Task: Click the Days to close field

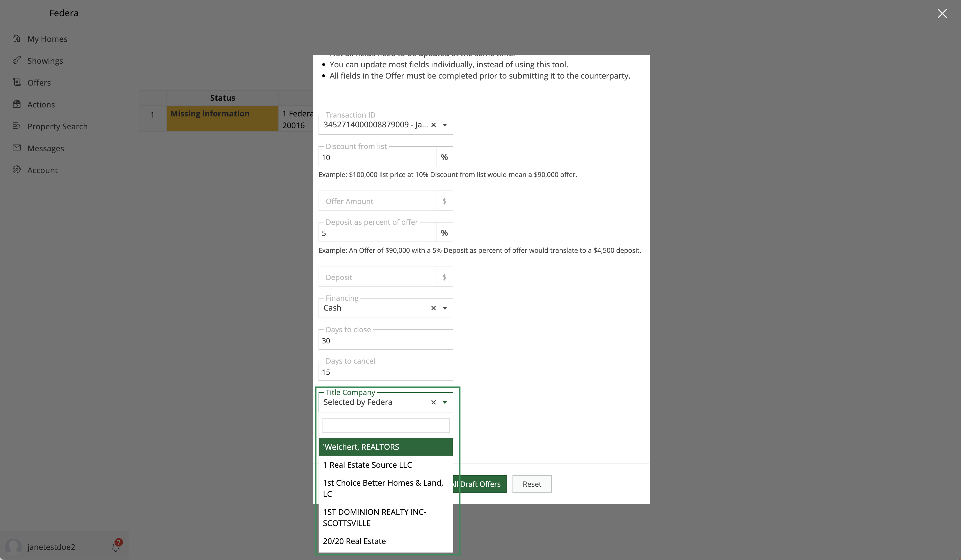Action: (386, 340)
